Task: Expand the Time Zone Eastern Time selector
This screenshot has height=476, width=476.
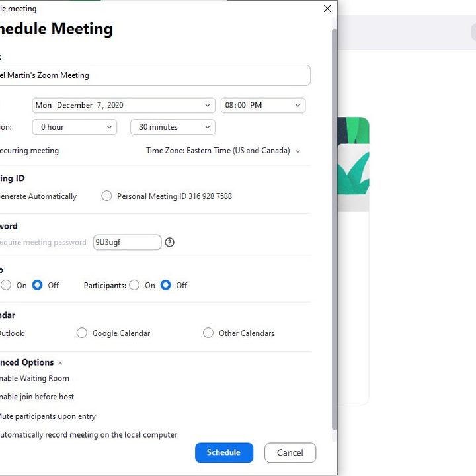Action: [223, 151]
